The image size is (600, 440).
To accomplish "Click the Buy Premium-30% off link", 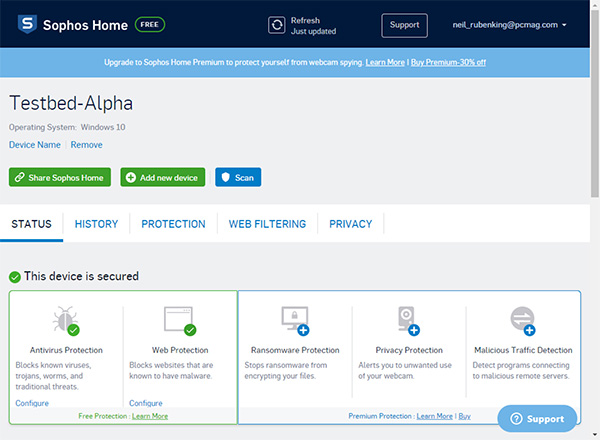I will coord(448,62).
